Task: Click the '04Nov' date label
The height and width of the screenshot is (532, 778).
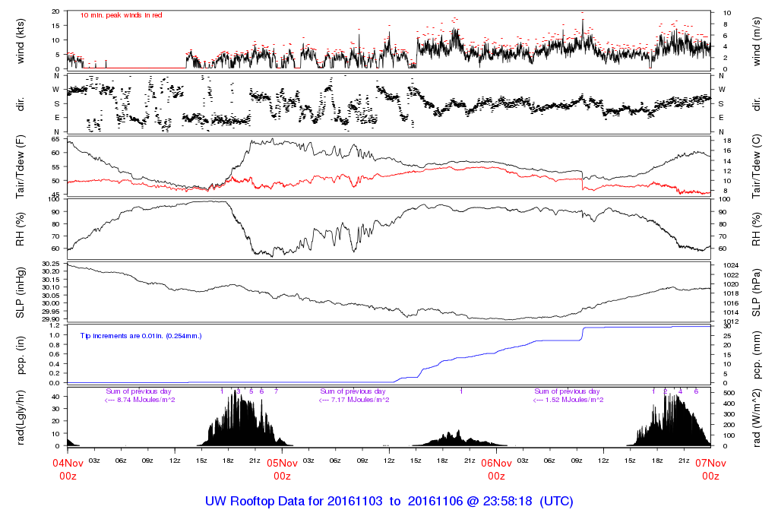Action: point(68,464)
